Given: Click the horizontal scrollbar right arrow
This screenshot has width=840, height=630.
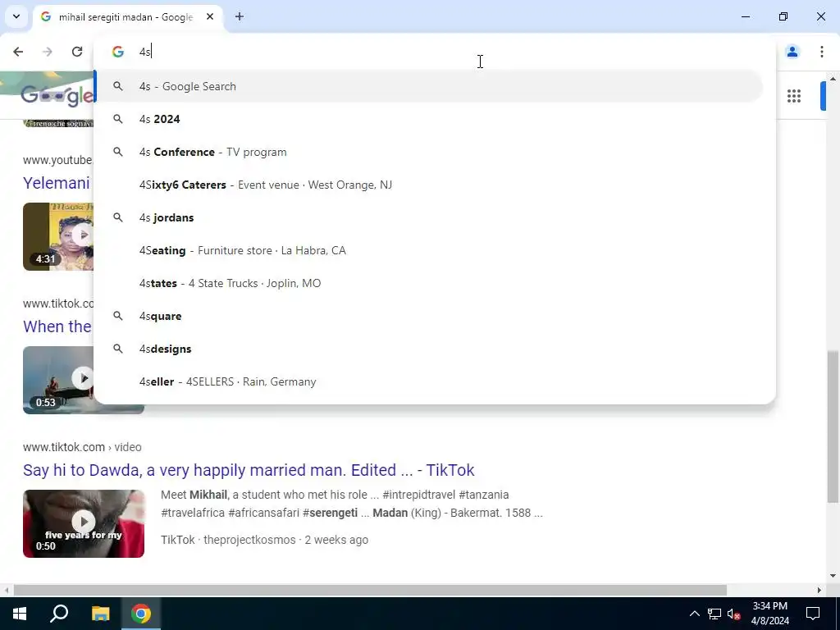Looking at the screenshot, I should click(819, 590).
